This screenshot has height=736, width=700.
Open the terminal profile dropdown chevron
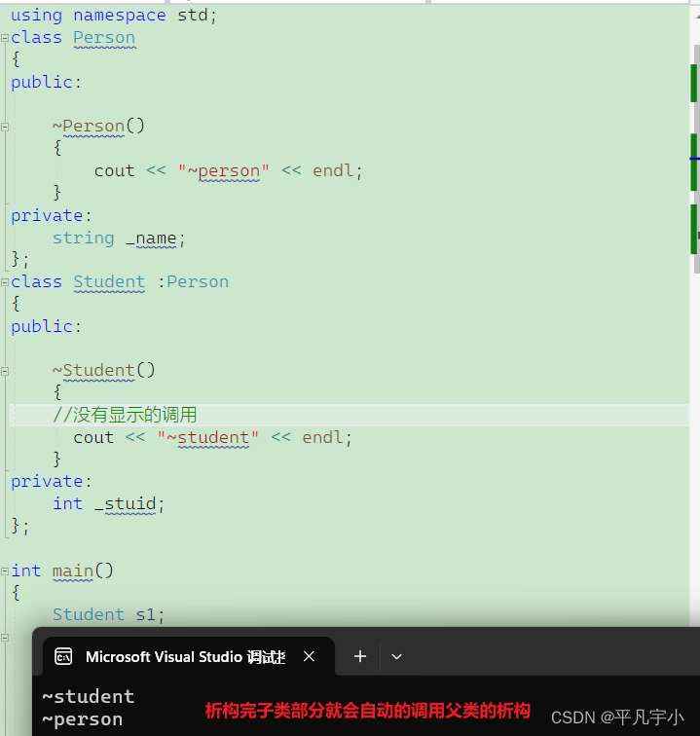[x=396, y=656]
